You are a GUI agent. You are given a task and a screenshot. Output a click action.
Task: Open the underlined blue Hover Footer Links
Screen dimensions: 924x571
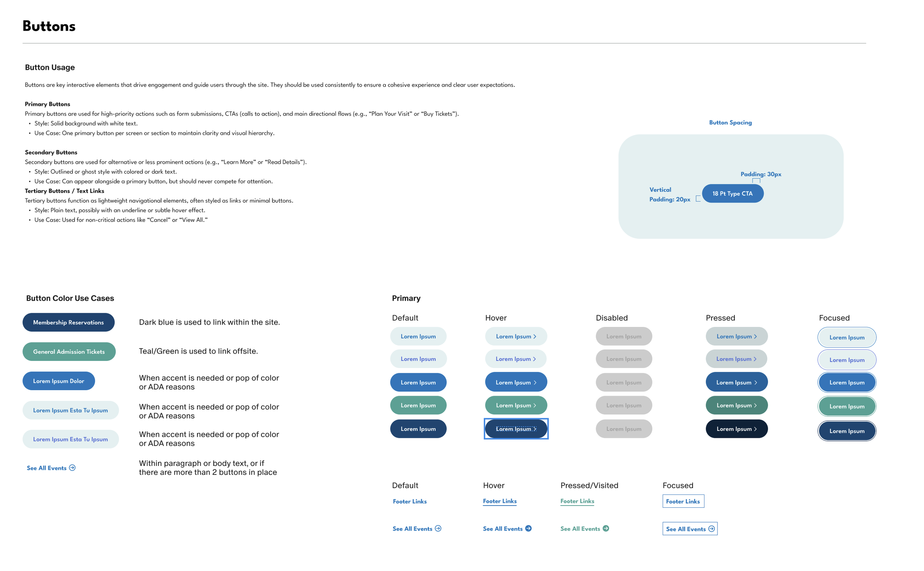click(500, 501)
